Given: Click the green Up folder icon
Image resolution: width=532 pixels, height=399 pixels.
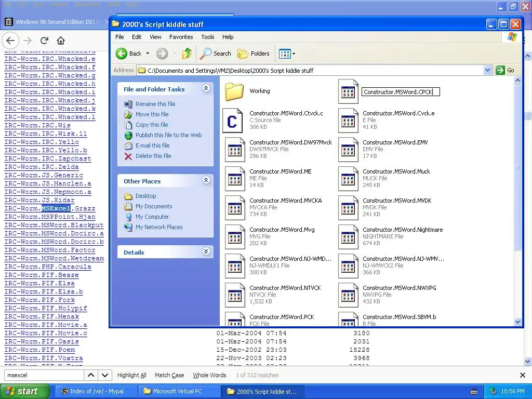Looking at the screenshot, I should (x=187, y=54).
